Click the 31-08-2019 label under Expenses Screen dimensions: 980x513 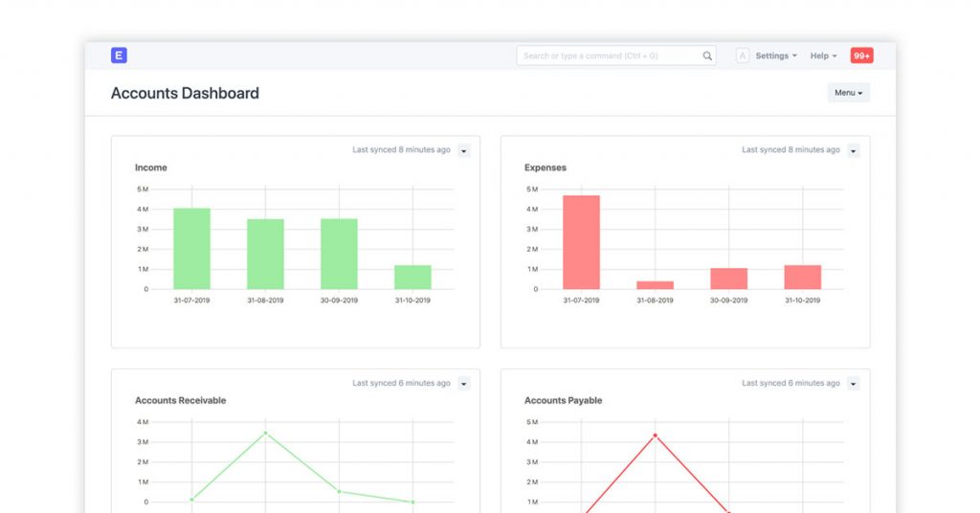(x=655, y=301)
